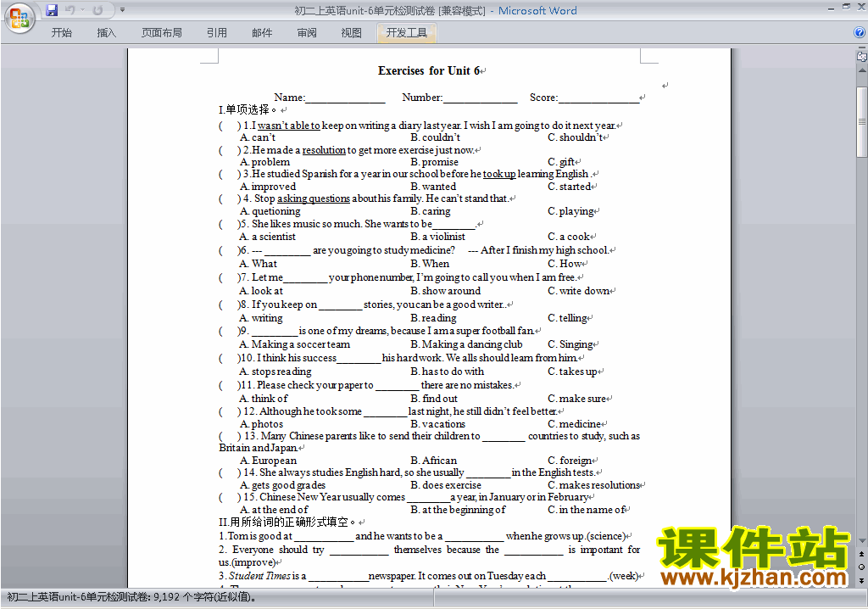Click the Score blank line
The height and width of the screenshot is (609, 868).
598,98
